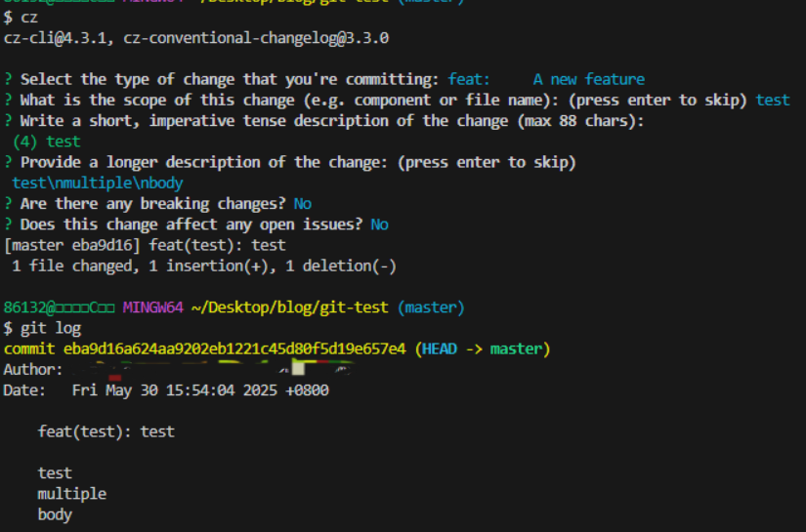Click the "HEAD -> master" ref label
Image resolution: width=806 pixels, height=532 pixels.
(x=483, y=348)
